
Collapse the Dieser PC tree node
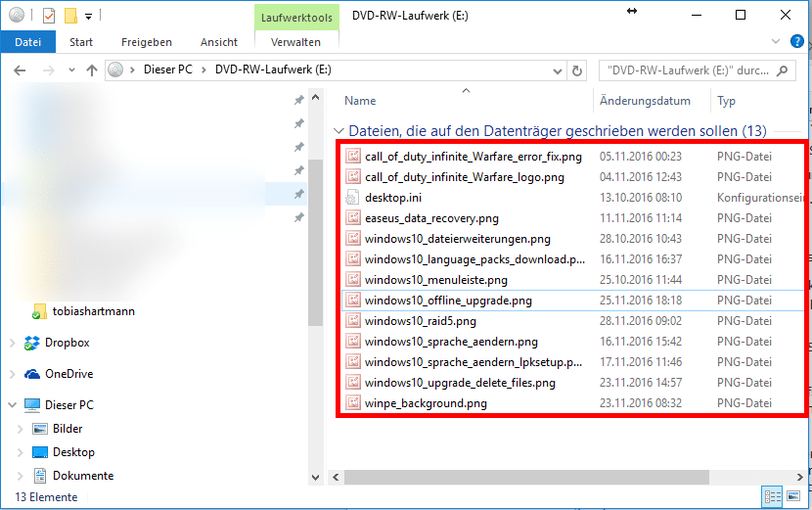13,405
